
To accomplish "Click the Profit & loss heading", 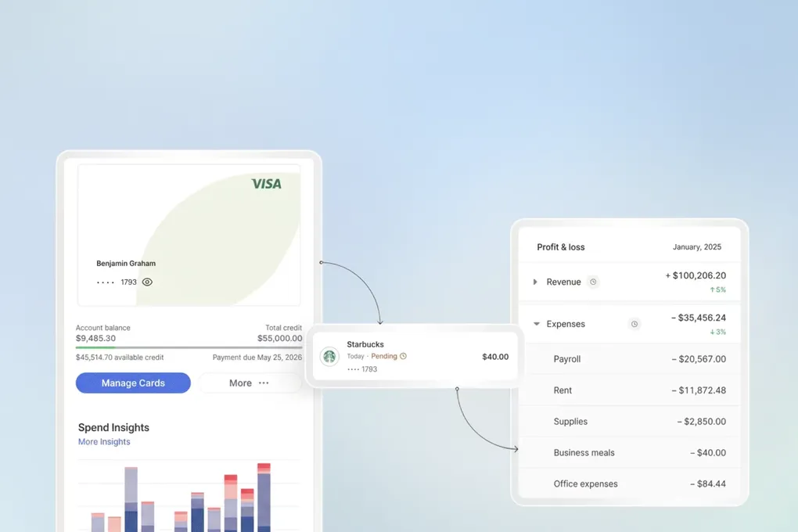I will pyautogui.click(x=561, y=247).
